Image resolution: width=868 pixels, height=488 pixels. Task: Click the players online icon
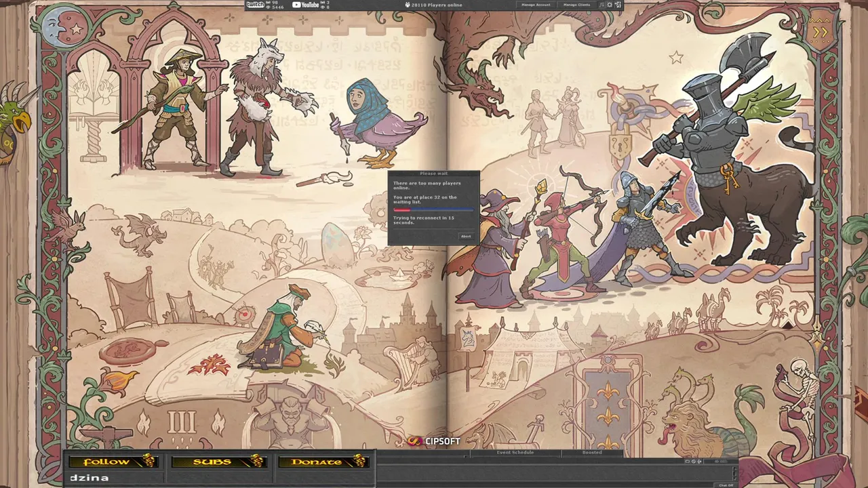point(407,5)
